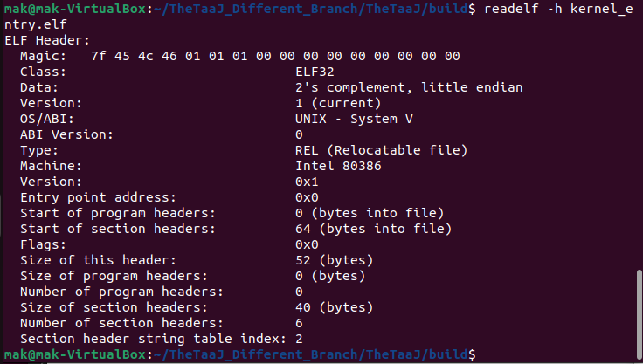Click the bottom shell prompt after the dollar sign
The height and width of the screenshot is (364, 643).
point(484,354)
